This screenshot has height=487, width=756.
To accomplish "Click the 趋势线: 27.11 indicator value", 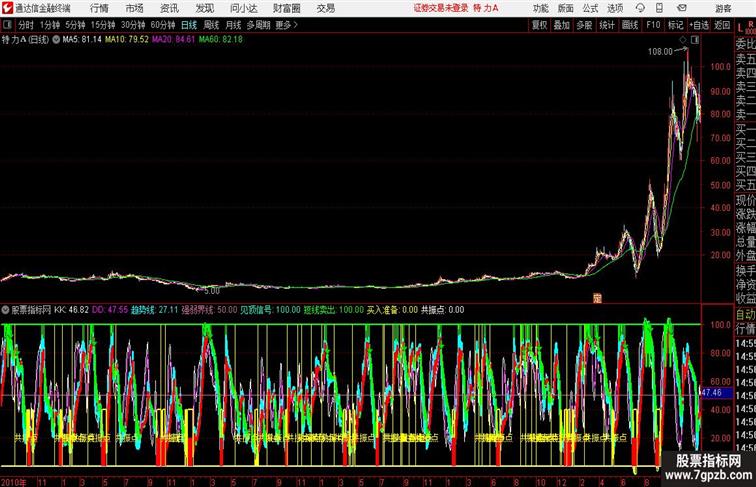I will click(x=155, y=310).
